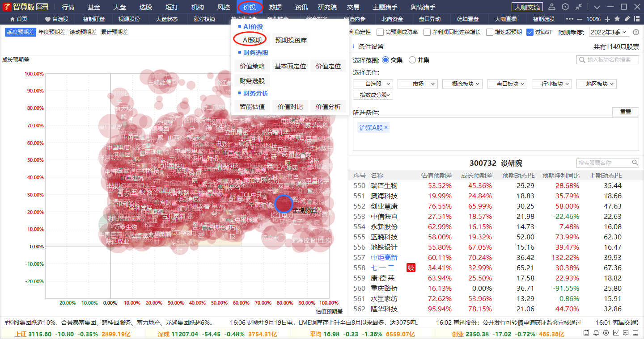Open 自选股 with the heart icon

tap(56, 19)
